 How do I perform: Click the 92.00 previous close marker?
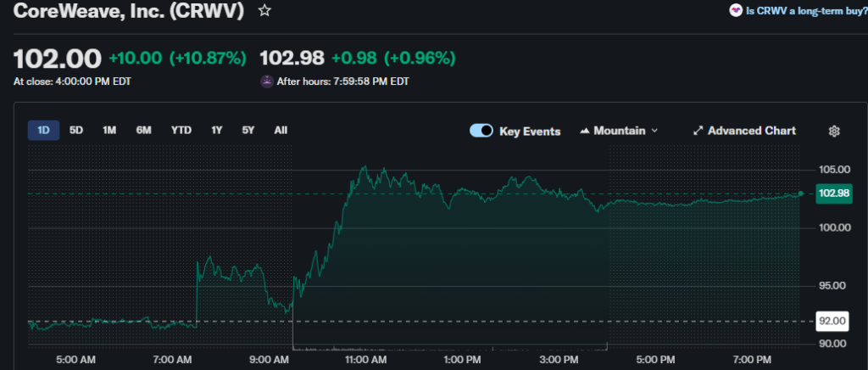click(832, 321)
